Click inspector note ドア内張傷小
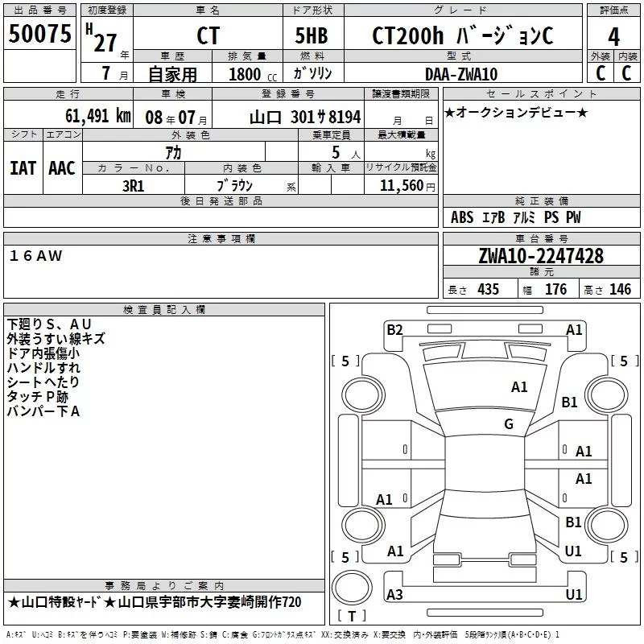 coord(43,353)
